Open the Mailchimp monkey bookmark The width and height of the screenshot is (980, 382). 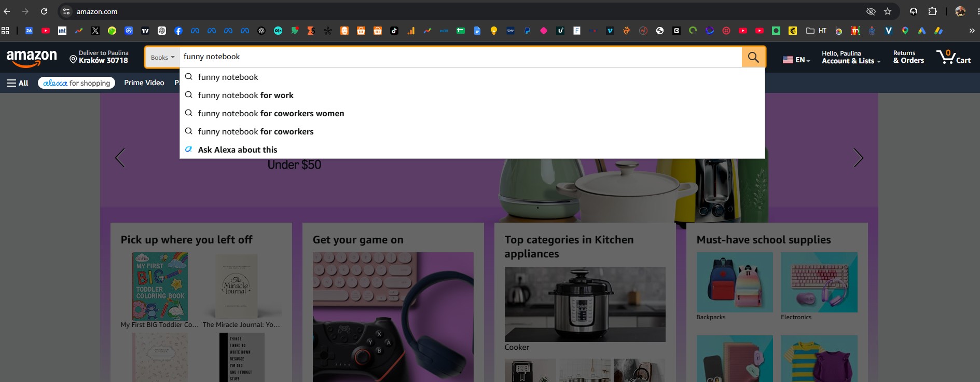click(x=793, y=31)
